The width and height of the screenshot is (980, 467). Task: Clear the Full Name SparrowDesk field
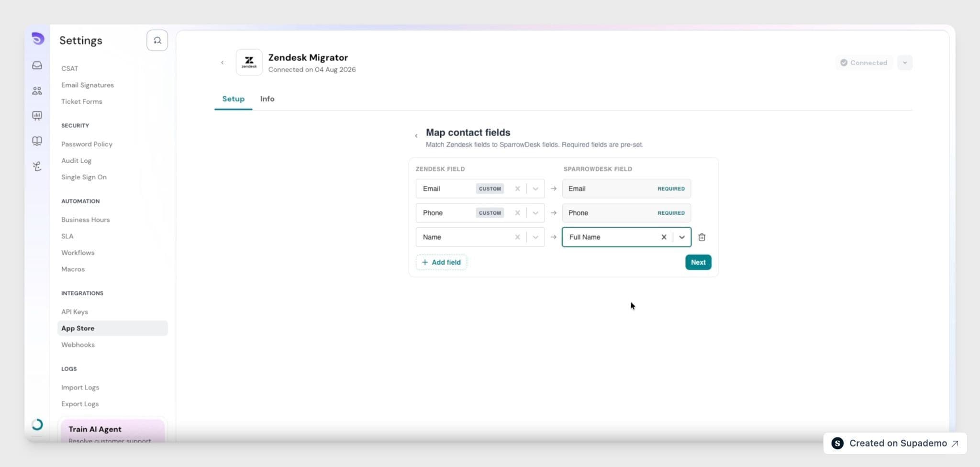(664, 237)
